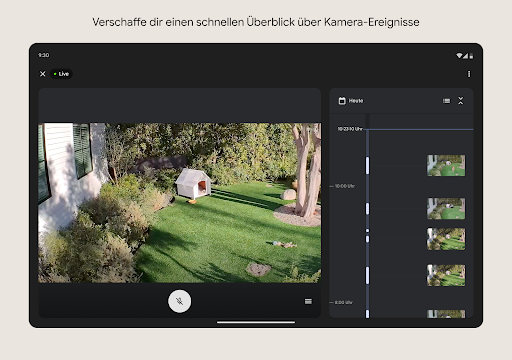Close the camera view with the X icon

pyautogui.click(x=43, y=74)
